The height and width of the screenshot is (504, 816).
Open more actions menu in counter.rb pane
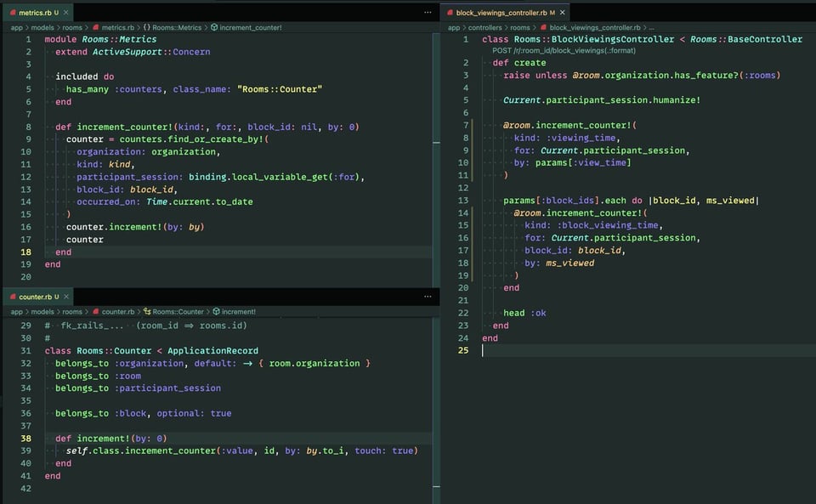tap(427, 297)
